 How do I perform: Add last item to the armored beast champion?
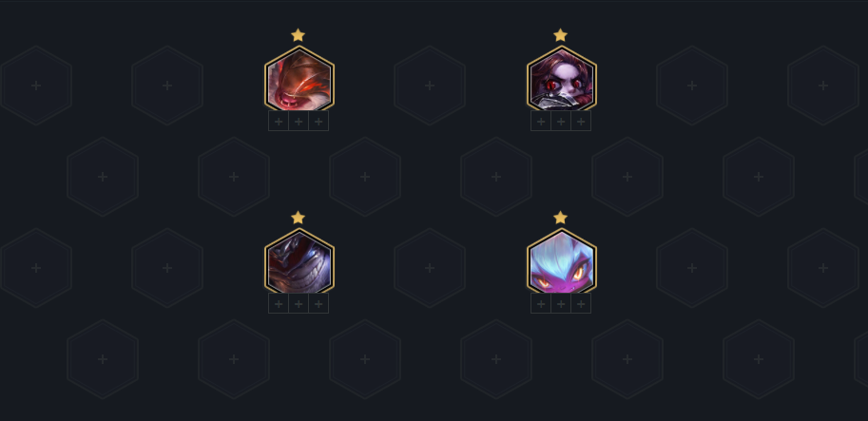318,304
